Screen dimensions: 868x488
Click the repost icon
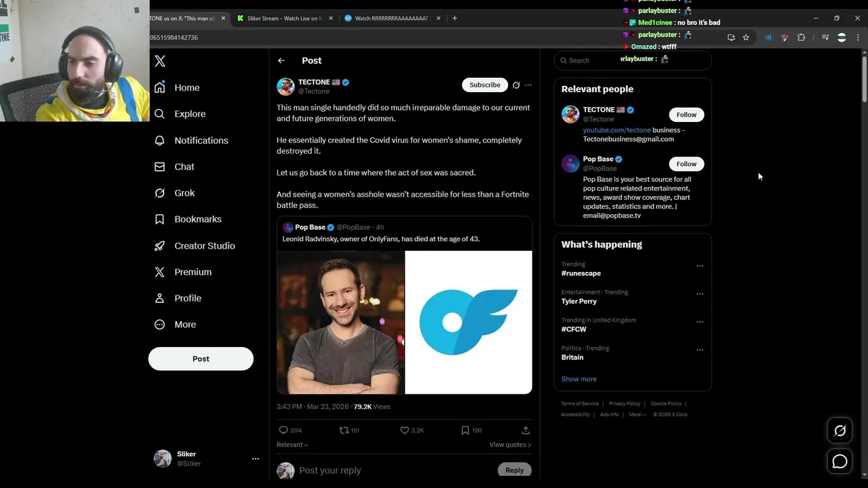pyautogui.click(x=344, y=430)
